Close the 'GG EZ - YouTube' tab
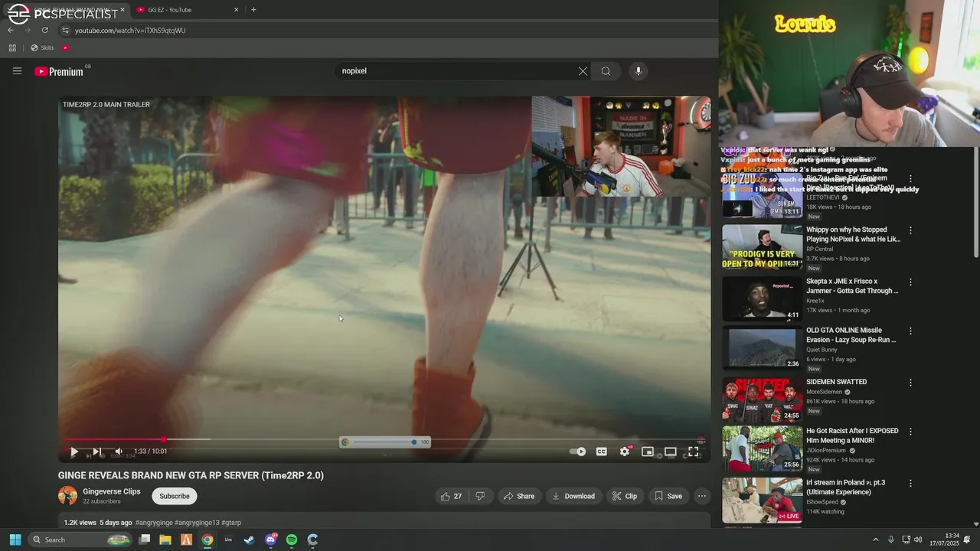This screenshot has height=551, width=980. [236, 10]
